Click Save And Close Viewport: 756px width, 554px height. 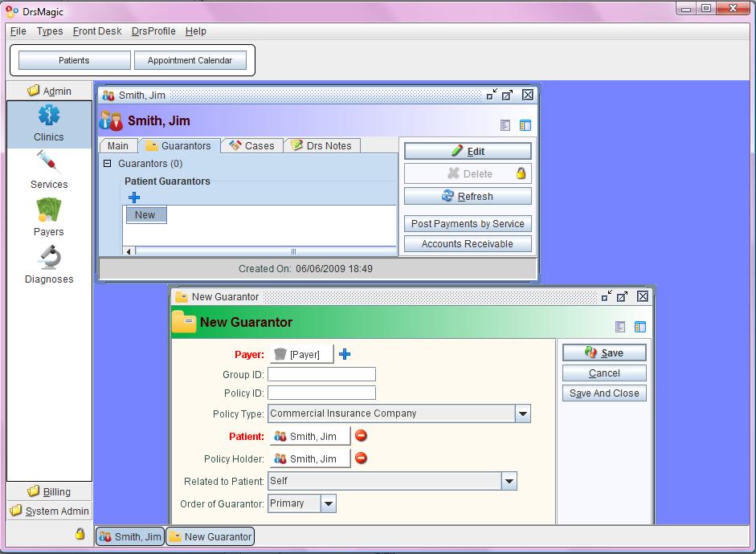click(604, 393)
